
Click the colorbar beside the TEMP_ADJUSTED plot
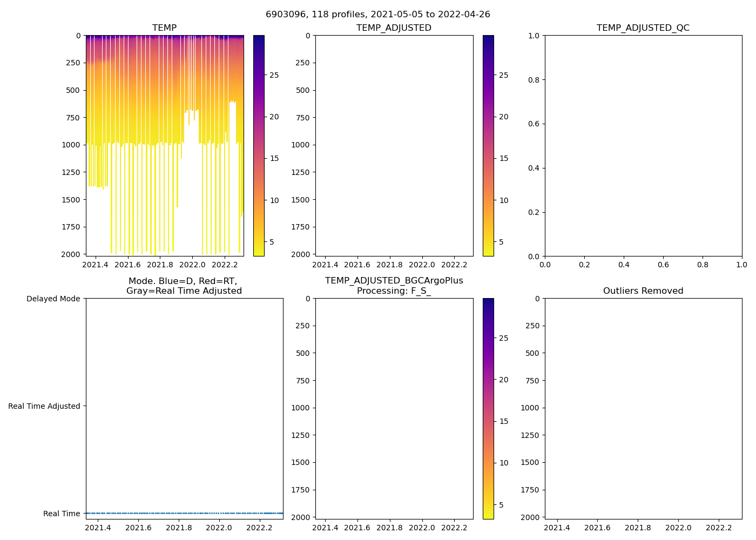[488, 146]
